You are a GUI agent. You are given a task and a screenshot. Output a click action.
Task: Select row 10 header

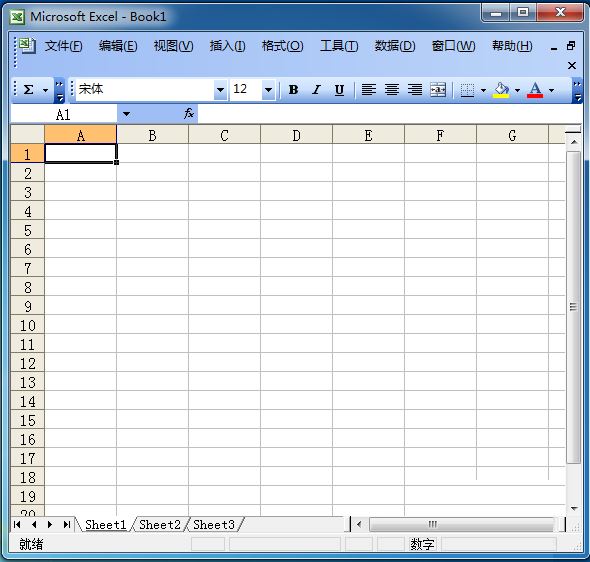point(27,325)
